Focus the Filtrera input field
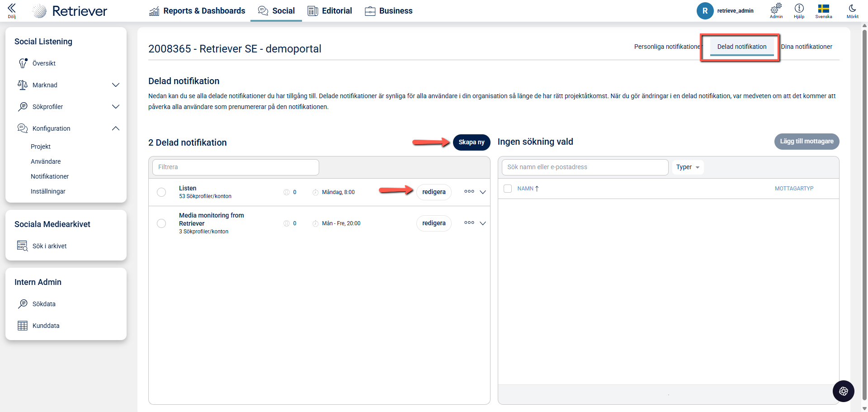Viewport: 868px width, 412px height. point(236,167)
